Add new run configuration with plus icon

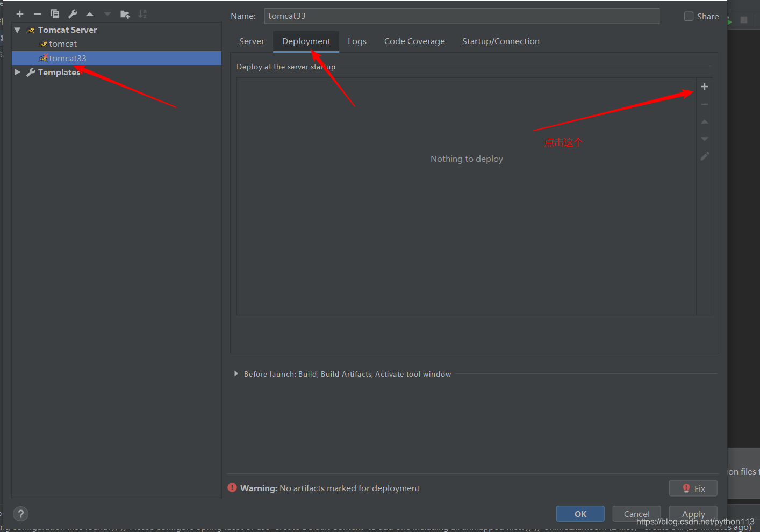pyautogui.click(x=20, y=14)
